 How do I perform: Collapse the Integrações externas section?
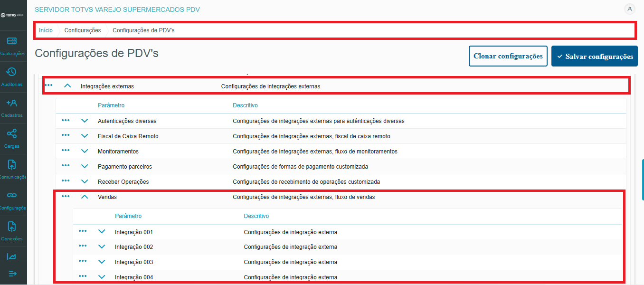(x=67, y=86)
